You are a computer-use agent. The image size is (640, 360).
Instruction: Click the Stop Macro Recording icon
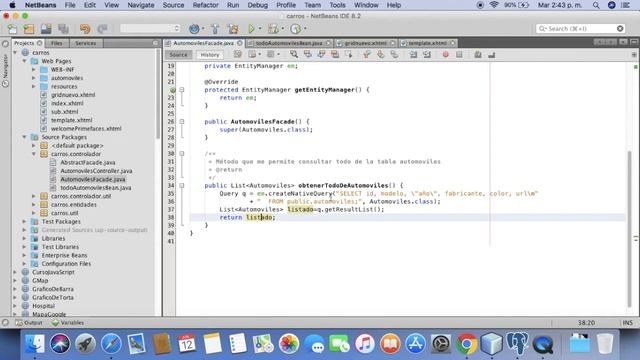[459, 54]
